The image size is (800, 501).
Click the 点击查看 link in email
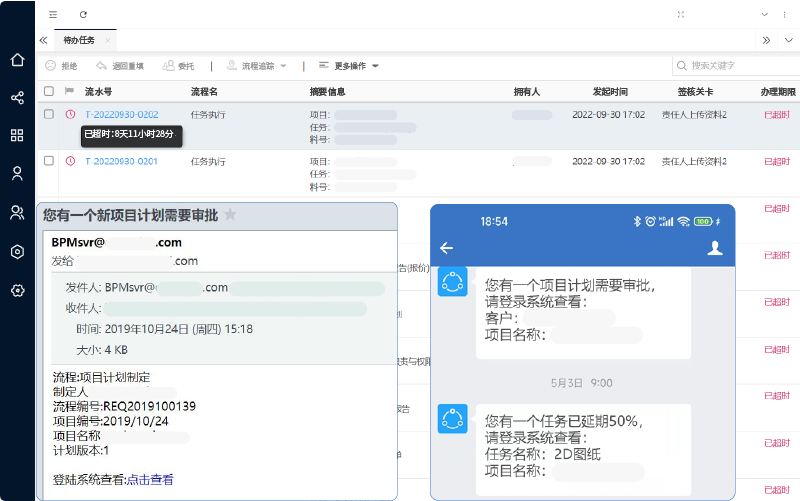pos(150,480)
